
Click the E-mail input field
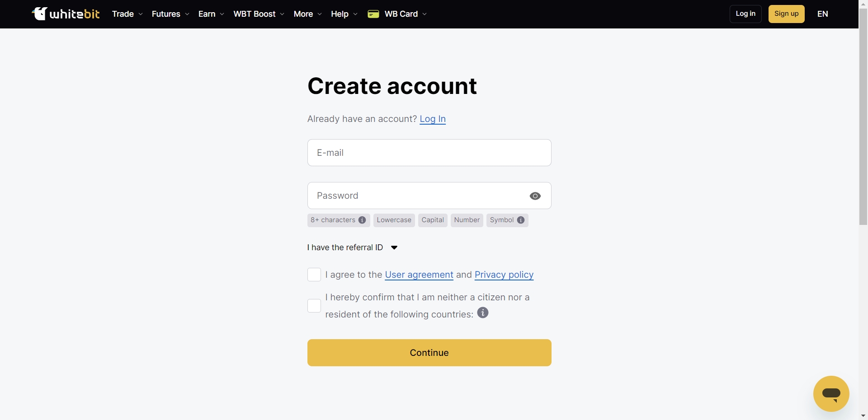429,153
